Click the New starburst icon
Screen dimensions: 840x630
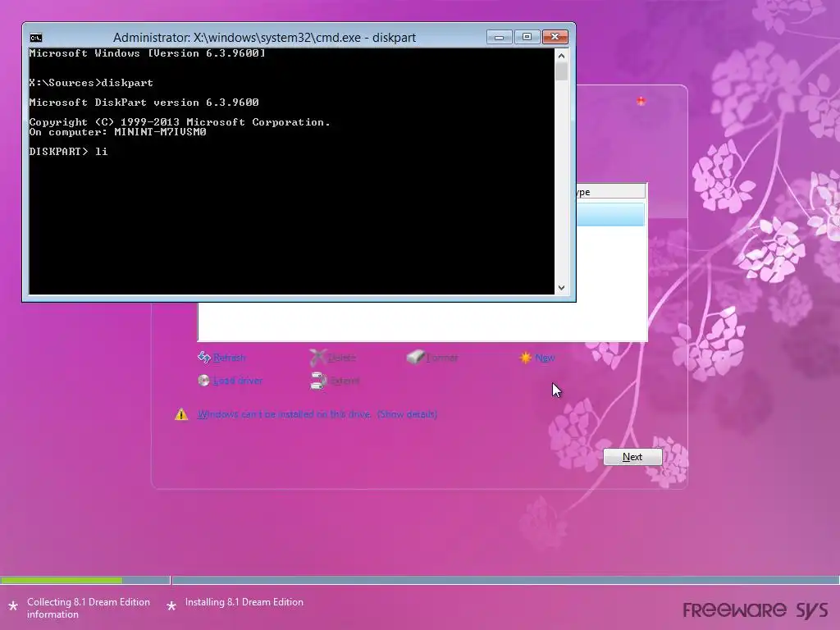click(x=526, y=358)
